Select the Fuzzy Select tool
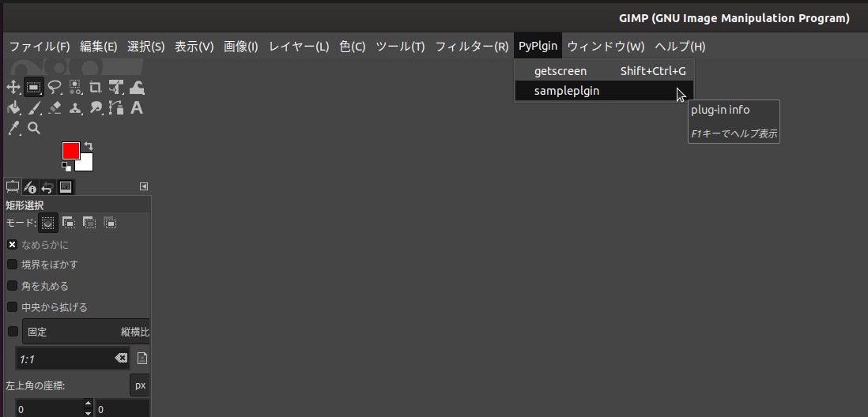 75,88
